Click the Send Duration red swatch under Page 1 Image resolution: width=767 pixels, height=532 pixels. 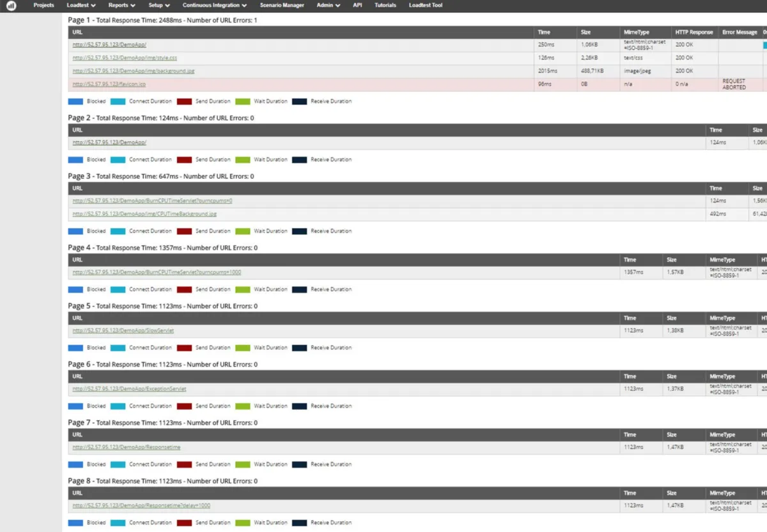(x=184, y=101)
